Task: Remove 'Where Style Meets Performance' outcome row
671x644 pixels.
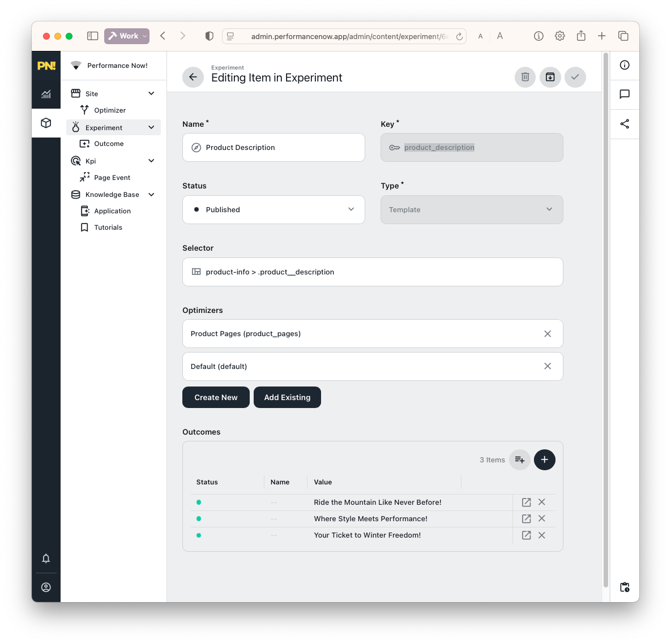Action: [x=542, y=519]
